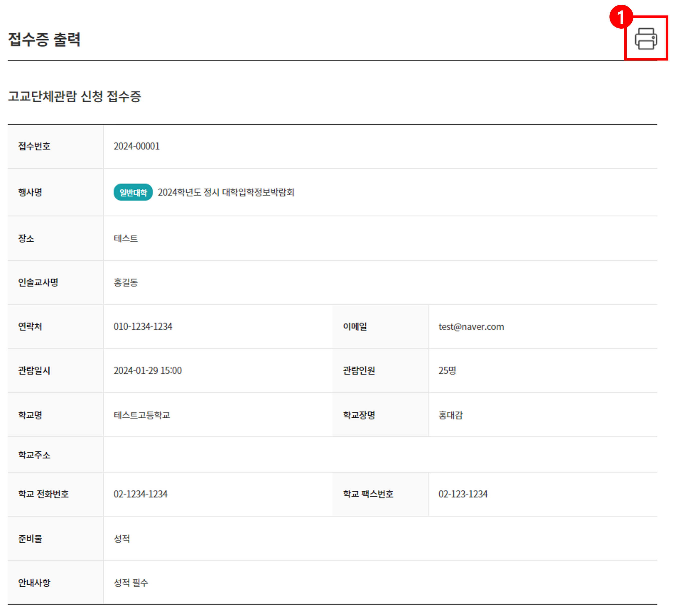Select the 준비물 value 성적
This screenshot has height=616, width=680.
click(122, 539)
